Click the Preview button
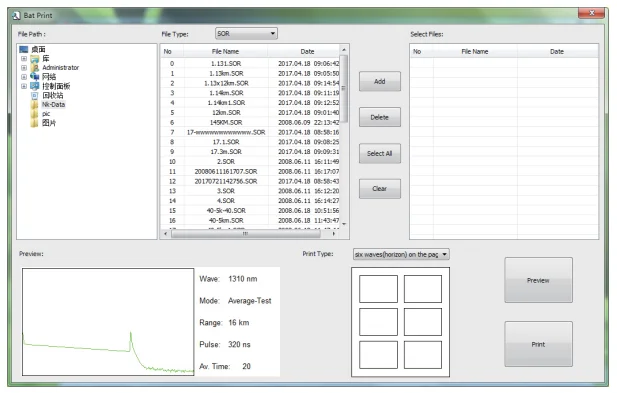 click(x=538, y=280)
